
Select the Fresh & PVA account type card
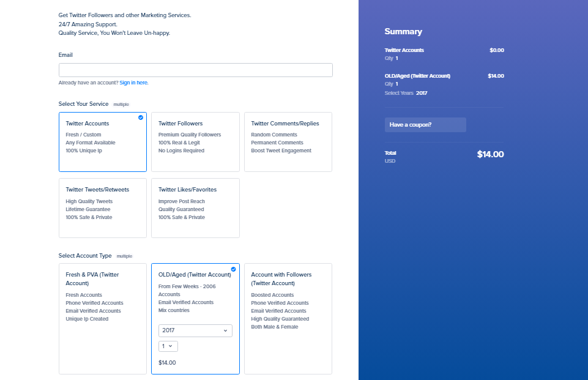coord(102,319)
